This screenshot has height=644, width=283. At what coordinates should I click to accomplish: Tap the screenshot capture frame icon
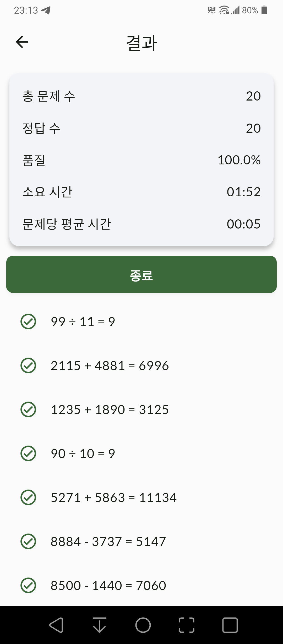[187, 625]
